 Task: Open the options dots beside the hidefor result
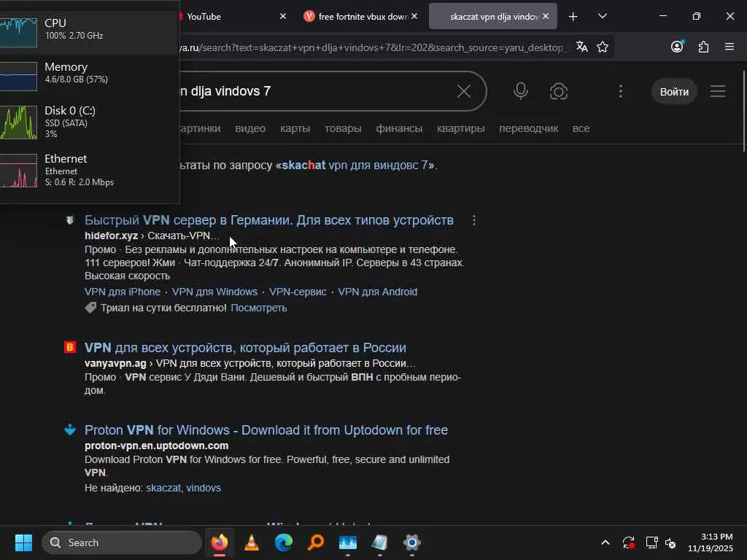(x=473, y=220)
